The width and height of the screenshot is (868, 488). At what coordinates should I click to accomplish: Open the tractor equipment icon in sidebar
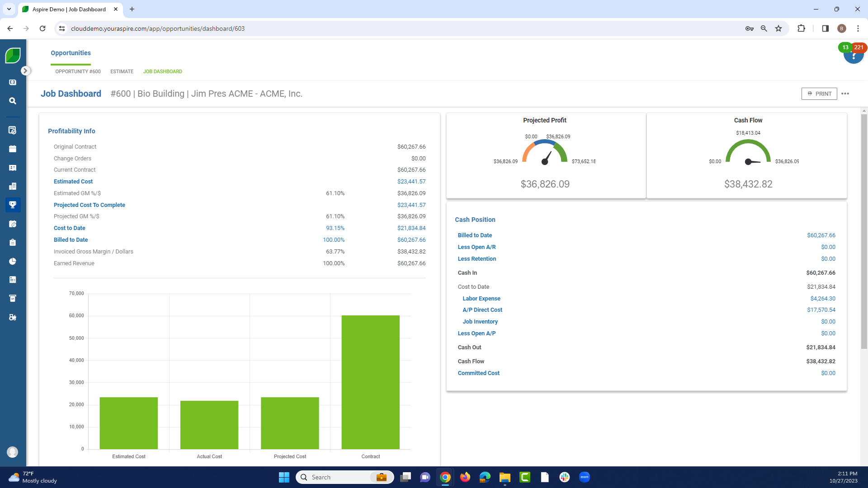pyautogui.click(x=13, y=317)
